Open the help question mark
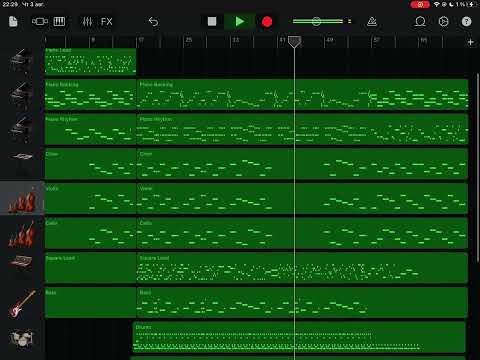Image resolution: width=480 pixels, height=360 pixels. point(466,22)
